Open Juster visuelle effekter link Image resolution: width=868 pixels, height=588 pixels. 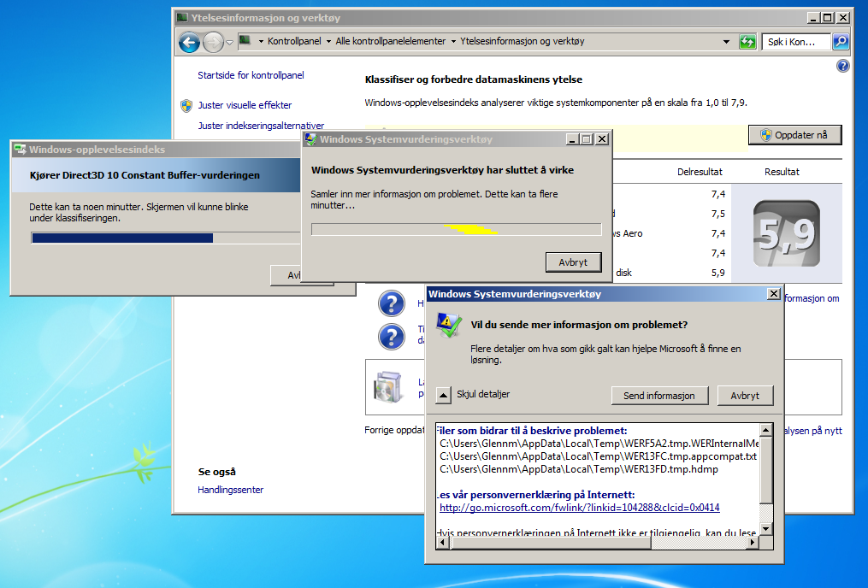tap(245, 105)
